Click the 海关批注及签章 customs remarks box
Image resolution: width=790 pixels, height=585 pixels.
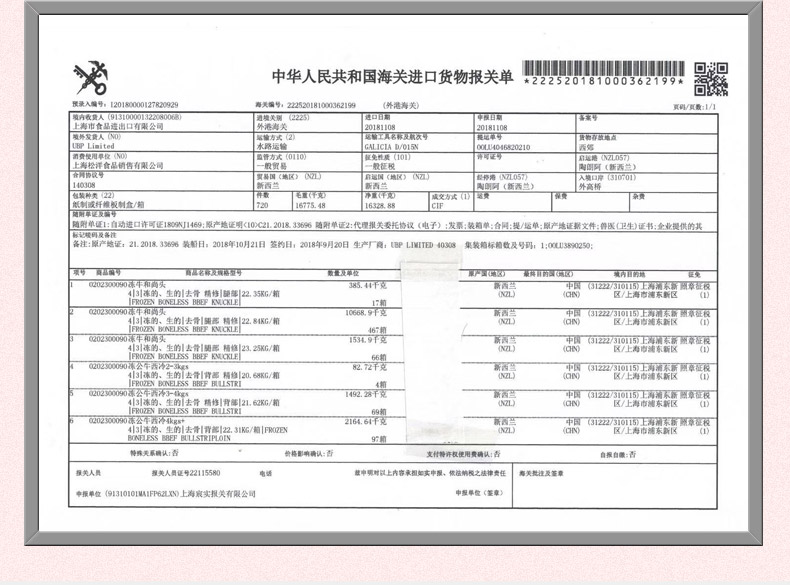pos(615,486)
